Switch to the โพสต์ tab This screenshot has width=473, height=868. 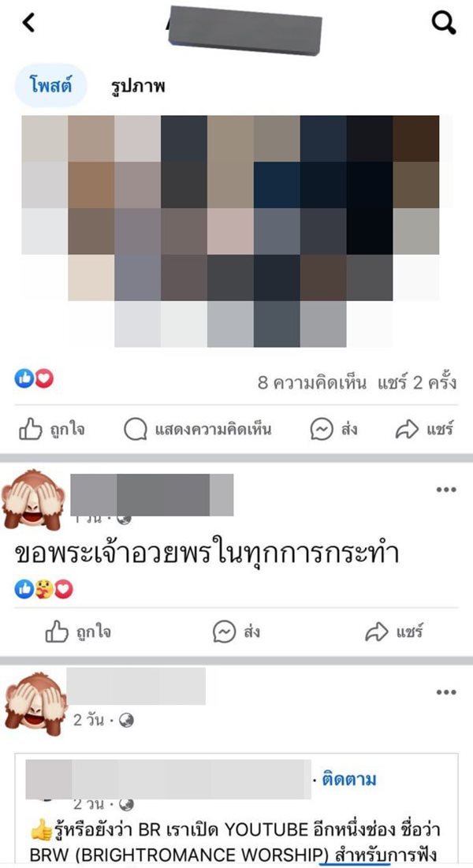50,86
